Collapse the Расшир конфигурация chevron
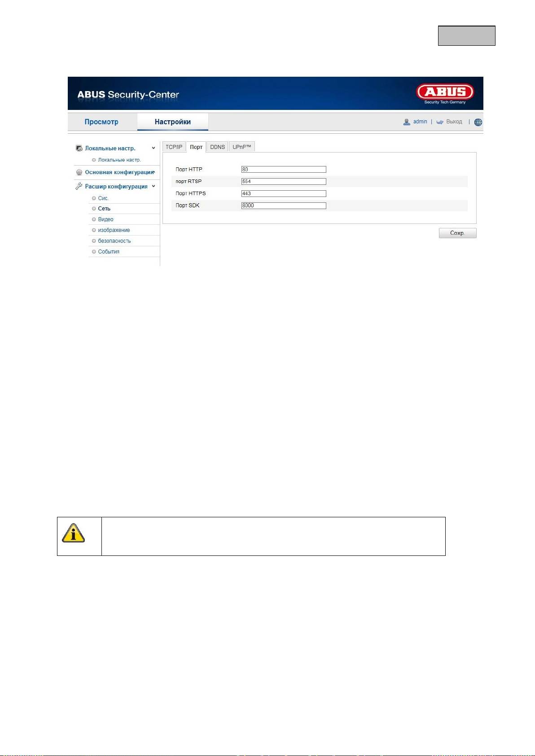This screenshot has height=756, width=535. tap(153, 186)
